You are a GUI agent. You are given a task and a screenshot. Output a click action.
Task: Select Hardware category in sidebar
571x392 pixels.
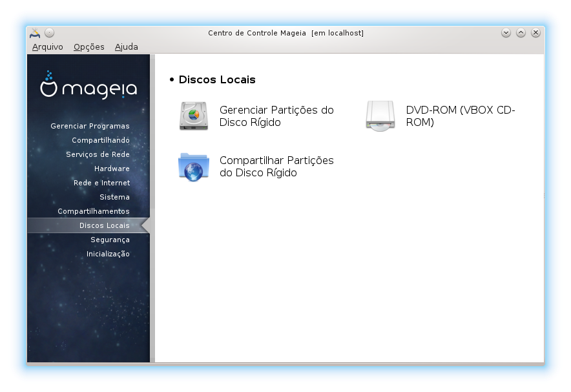click(x=112, y=169)
